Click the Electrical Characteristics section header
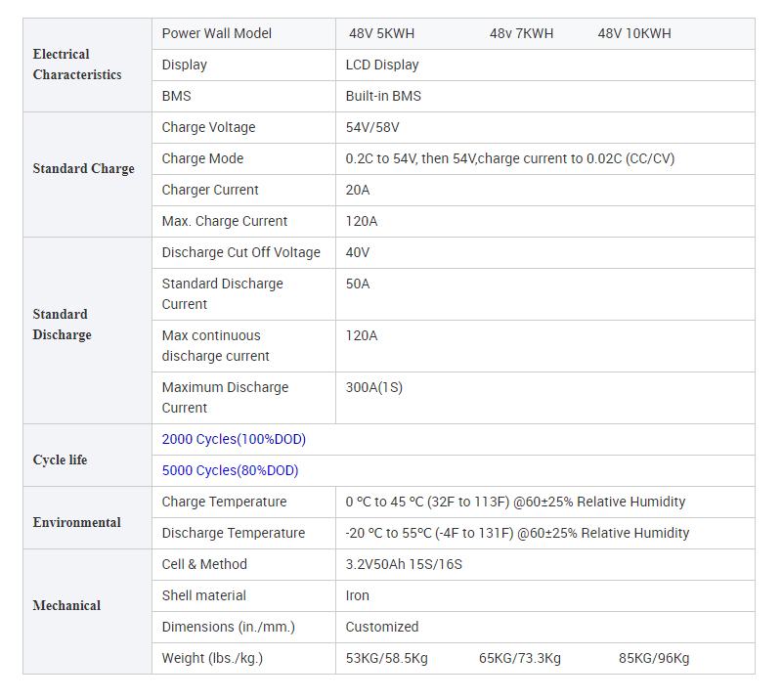The image size is (782, 700). click(x=77, y=65)
